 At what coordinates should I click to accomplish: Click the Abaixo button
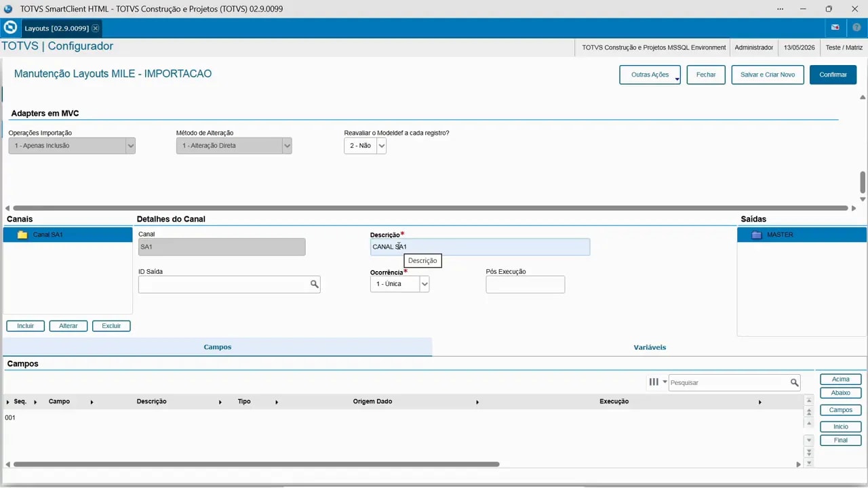[x=841, y=393]
